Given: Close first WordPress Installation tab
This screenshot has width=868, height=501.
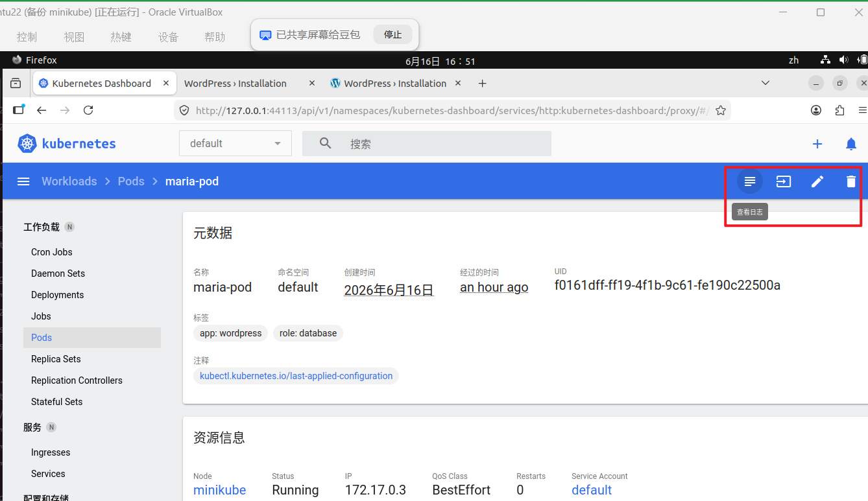Looking at the screenshot, I should pyautogui.click(x=312, y=84).
